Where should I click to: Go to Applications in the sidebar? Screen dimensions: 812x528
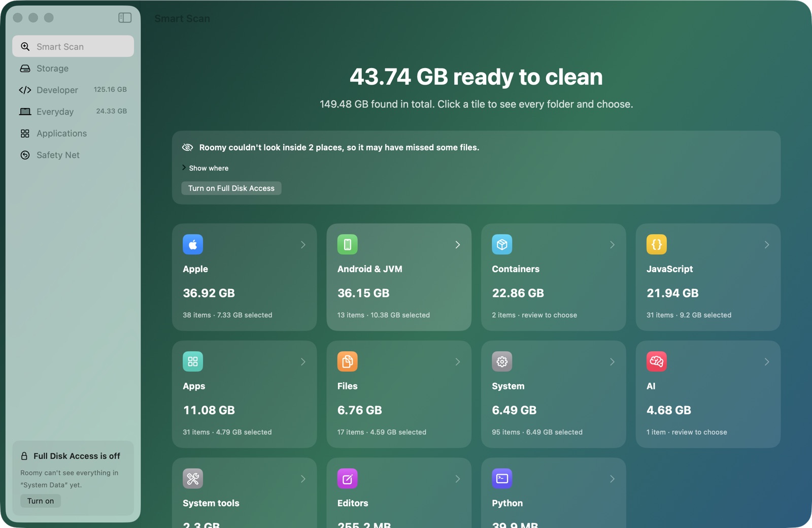click(x=73, y=134)
